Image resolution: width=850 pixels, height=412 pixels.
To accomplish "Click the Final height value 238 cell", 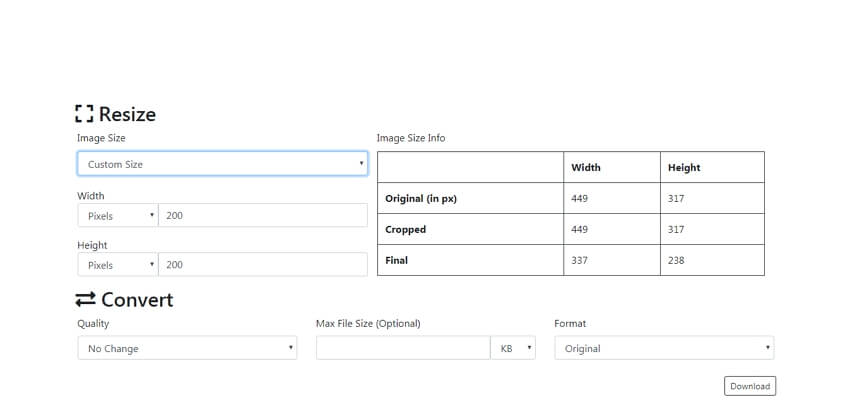I will [712, 260].
